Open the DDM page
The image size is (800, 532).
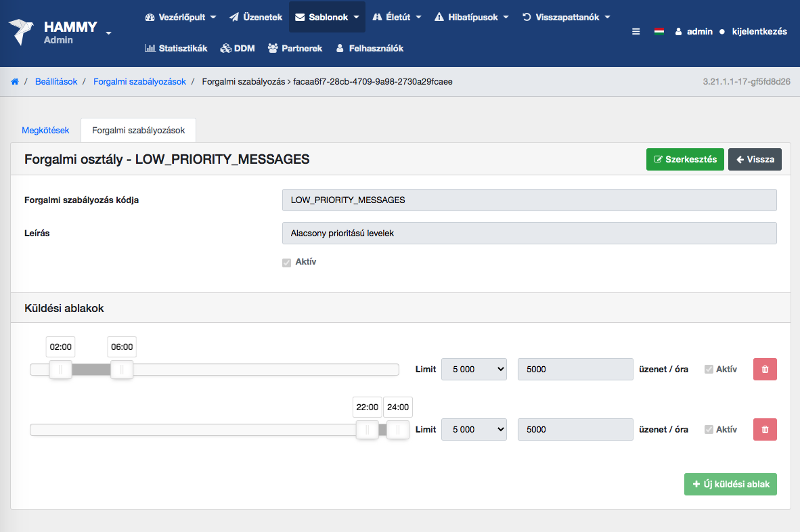pos(238,48)
